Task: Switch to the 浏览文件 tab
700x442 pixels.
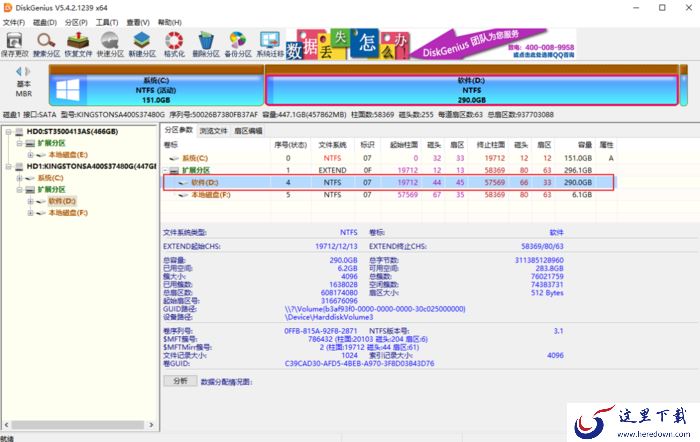Action: 213,131
